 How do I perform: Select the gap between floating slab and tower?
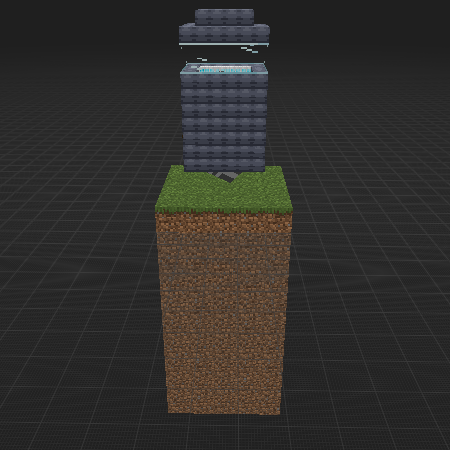coord(224,54)
